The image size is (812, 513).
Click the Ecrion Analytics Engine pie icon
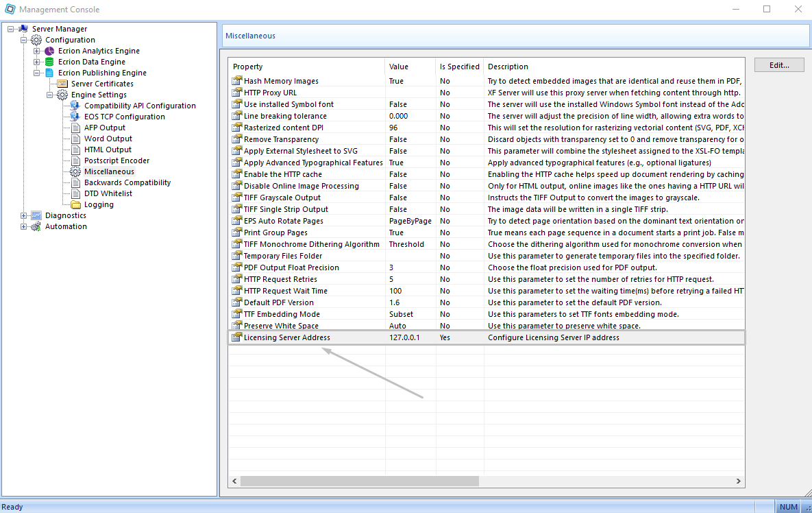click(49, 51)
